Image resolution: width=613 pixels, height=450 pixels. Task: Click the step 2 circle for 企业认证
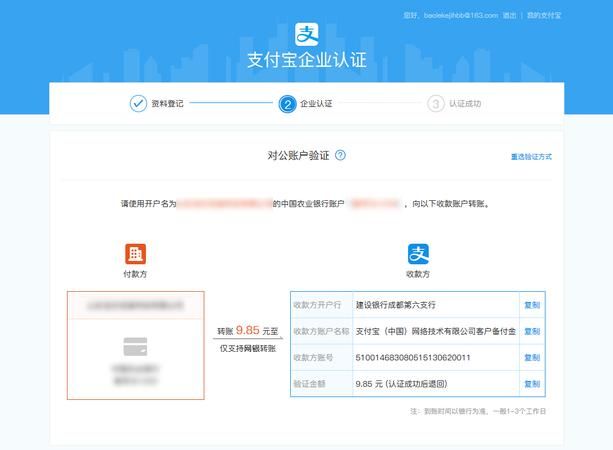pos(287,104)
